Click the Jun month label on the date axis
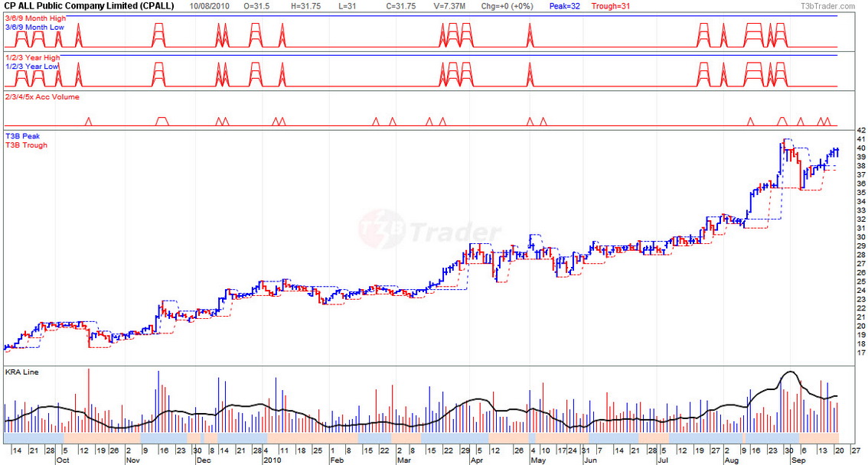The width and height of the screenshot is (868, 465). pyautogui.click(x=591, y=460)
